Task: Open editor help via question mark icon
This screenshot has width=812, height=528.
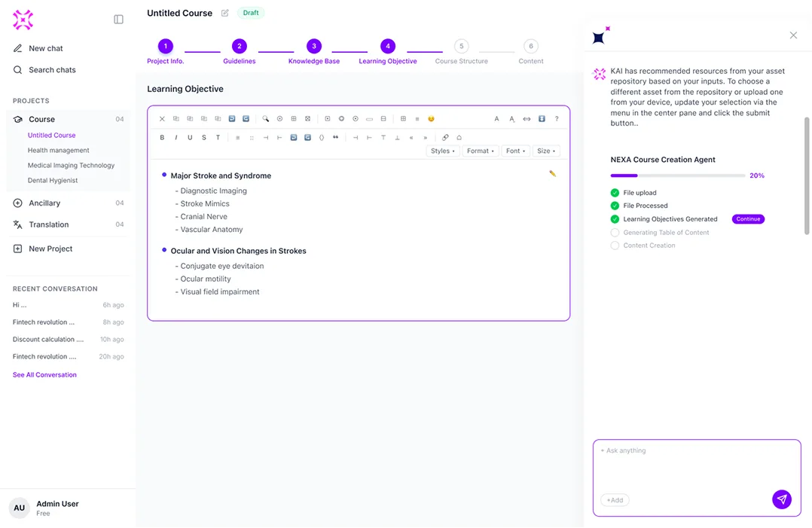Action: pos(557,119)
